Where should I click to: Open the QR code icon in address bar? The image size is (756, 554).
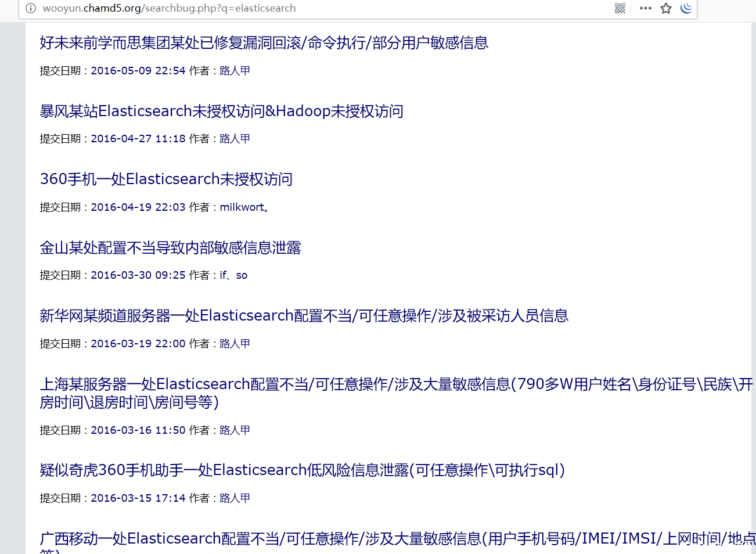point(620,8)
